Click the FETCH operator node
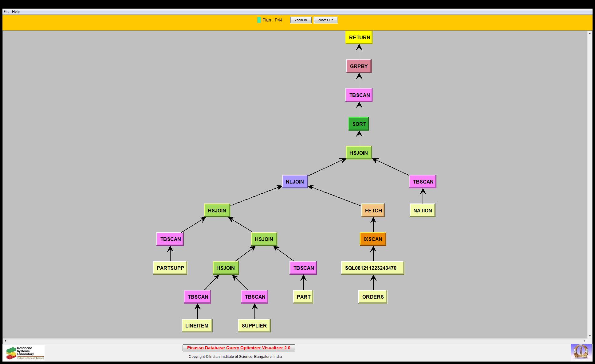Viewport: 595px width, 364px height. [x=373, y=211]
